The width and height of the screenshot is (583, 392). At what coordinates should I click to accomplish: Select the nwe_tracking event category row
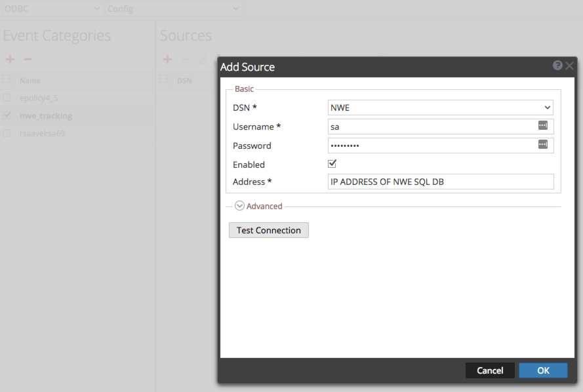pyautogui.click(x=77, y=115)
